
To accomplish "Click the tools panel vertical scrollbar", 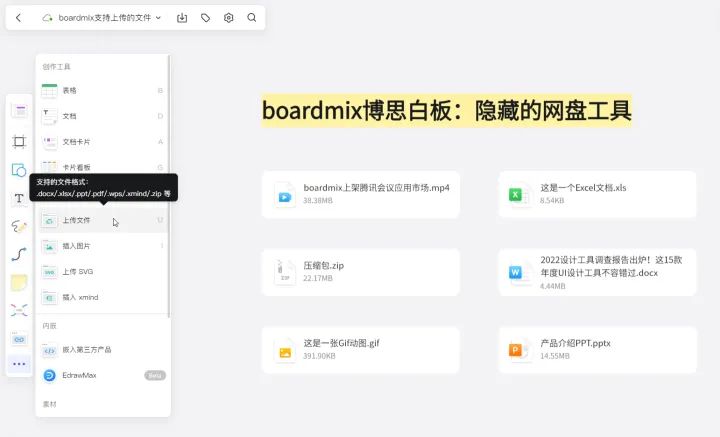I will [x=169, y=186].
